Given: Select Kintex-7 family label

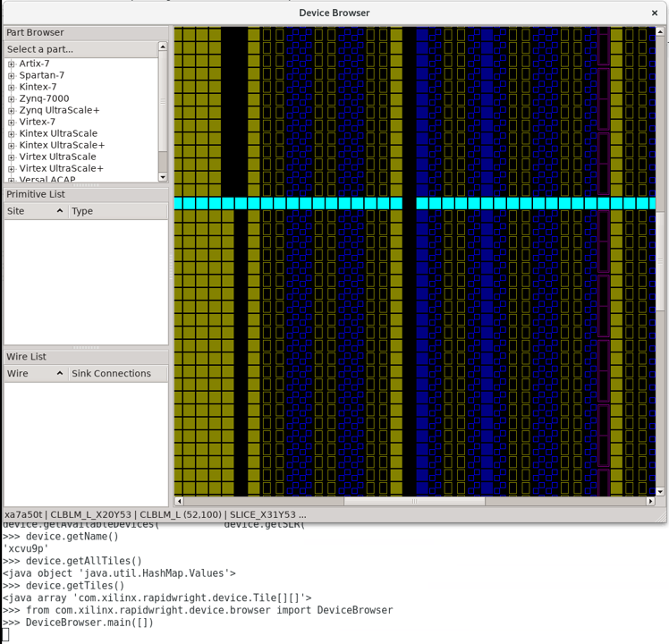Looking at the screenshot, I should point(38,87).
